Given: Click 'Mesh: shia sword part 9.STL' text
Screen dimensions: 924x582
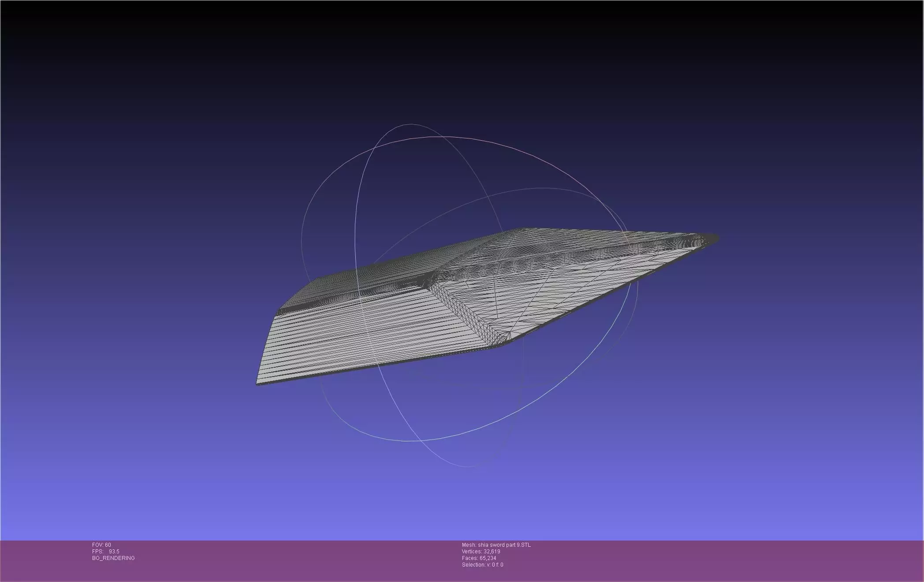Looking at the screenshot, I should [496, 545].
